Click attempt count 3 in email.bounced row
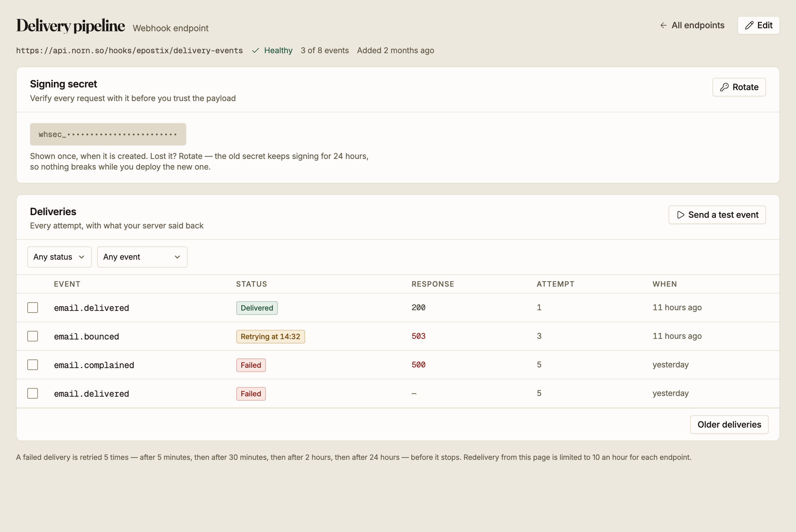The image size is (796, 532). (x=539, y=336)
